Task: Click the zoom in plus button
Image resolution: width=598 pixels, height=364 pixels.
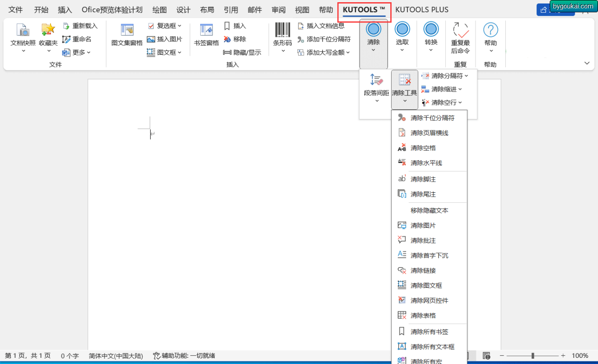Action: pos(563,356)
